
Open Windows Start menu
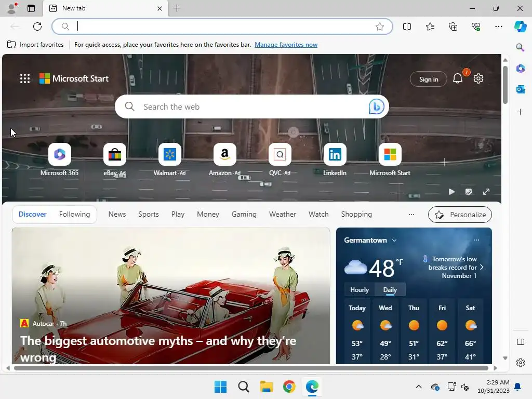pyautogui.click(x=220, y=387)
